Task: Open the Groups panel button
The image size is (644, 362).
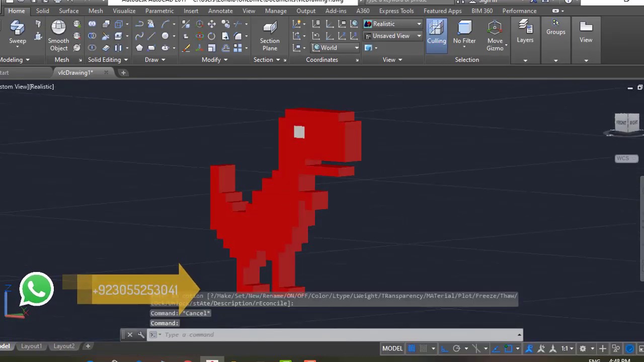Action: tap(555, 27)
